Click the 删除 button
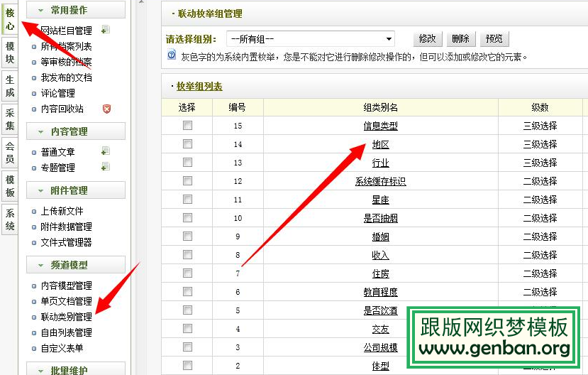Viewport: 588px width, 375px height. 461,38
